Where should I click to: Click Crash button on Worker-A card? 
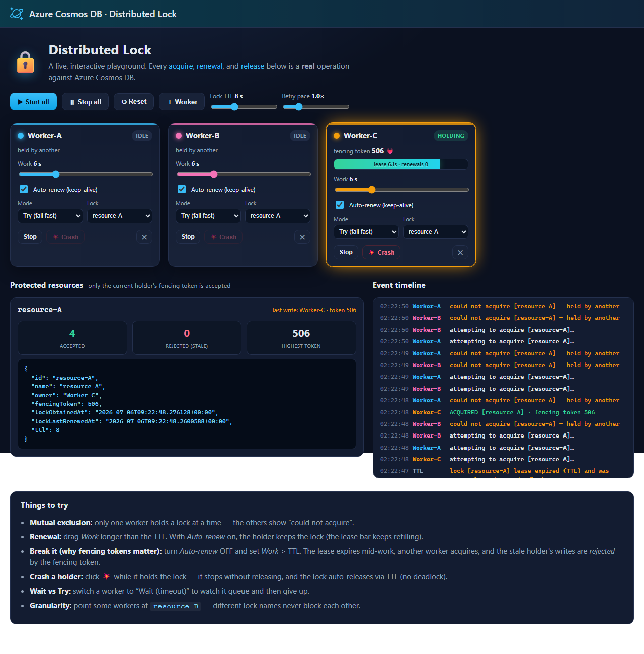pos(65,237)
